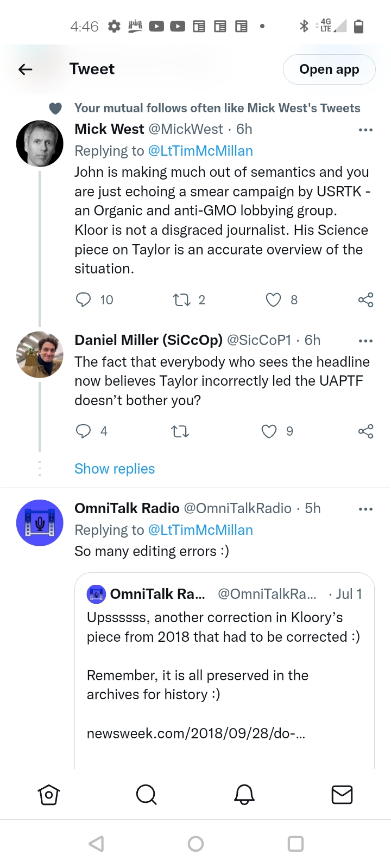Viewport: 391px width, 868px height.
Task: Open the Messages envelope tab
Action: (342, 795)
